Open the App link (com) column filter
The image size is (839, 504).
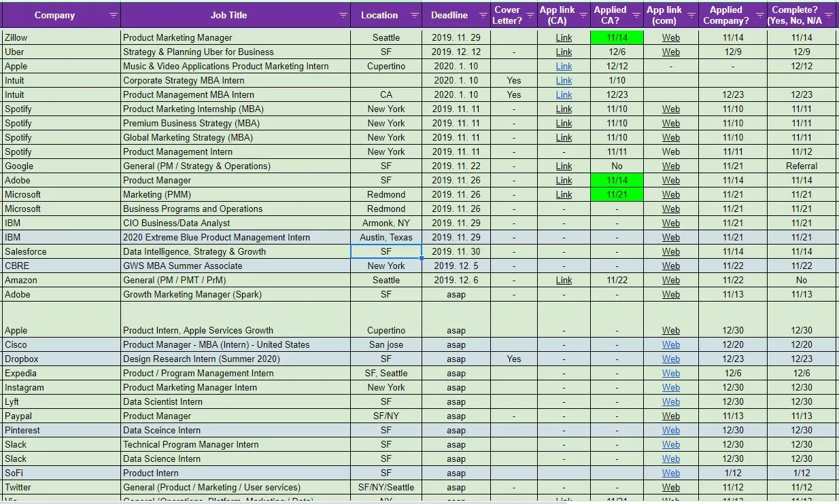(691, 15)
